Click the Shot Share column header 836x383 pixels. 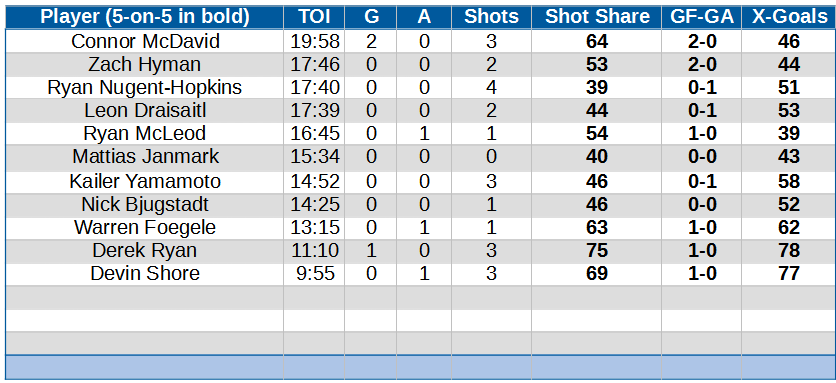[597, 17]
